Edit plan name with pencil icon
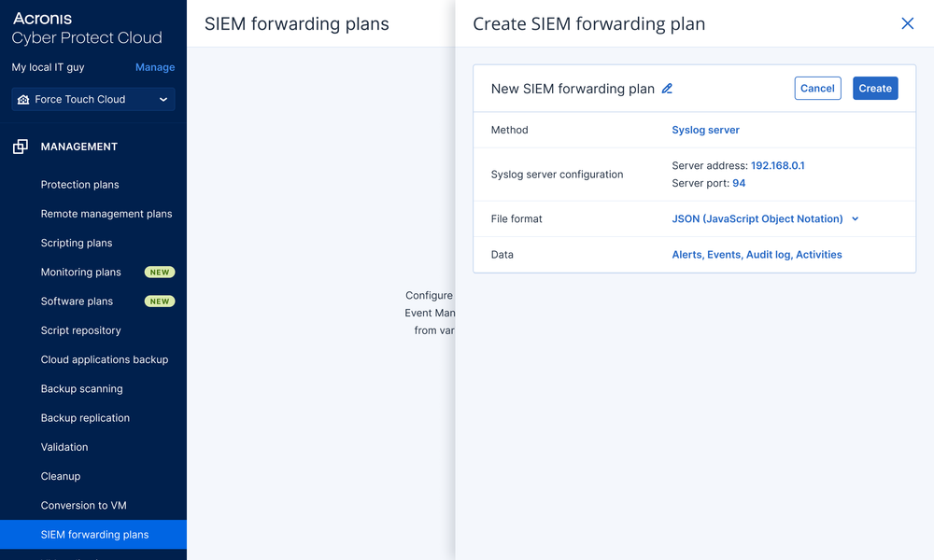Image resolution: width=934 pixels, height=560 pixels. [667, 89]
